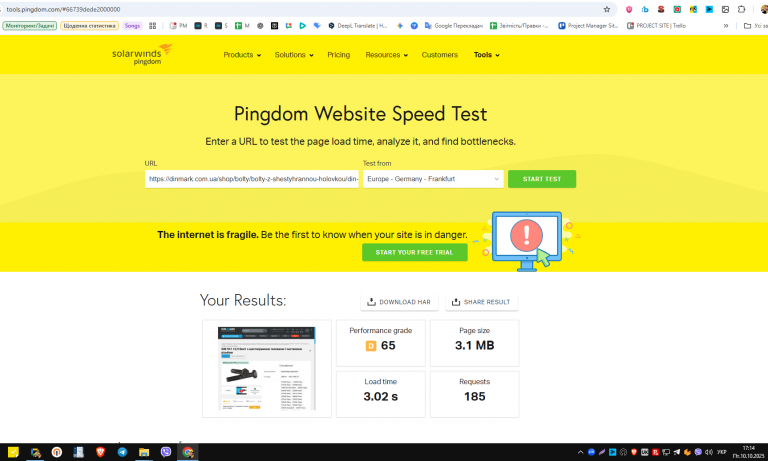Open Brave browser from the taskbar

click(100, 452)
